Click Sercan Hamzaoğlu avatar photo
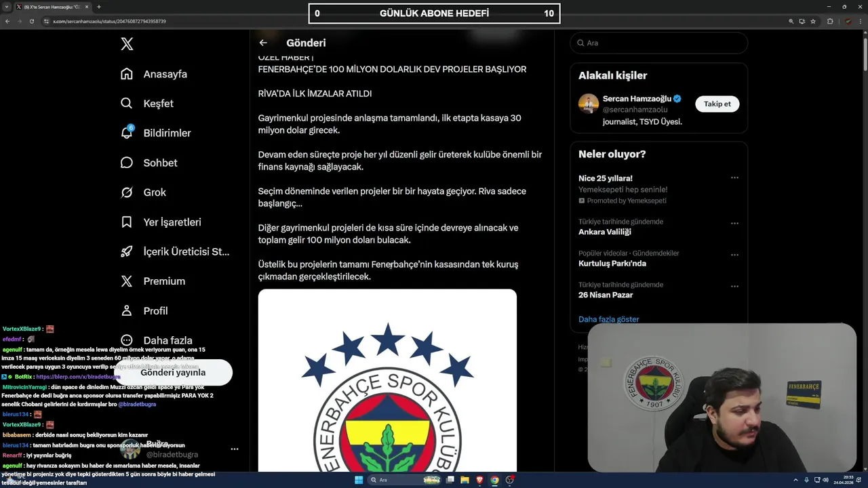Screen dimensions: 868x488 pos(589,104)
